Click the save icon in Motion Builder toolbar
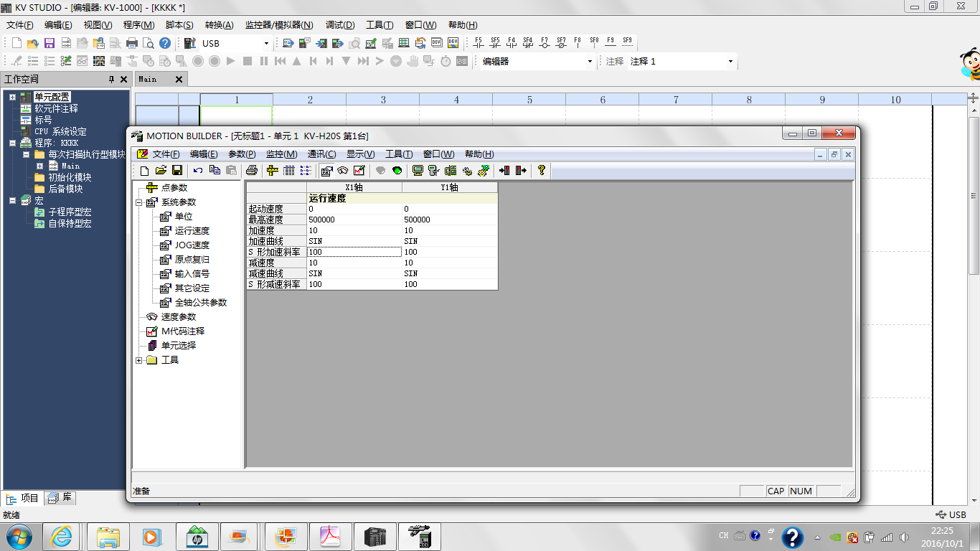The width and height of the screenshot is (980, 551). click(x=176, y=171)
